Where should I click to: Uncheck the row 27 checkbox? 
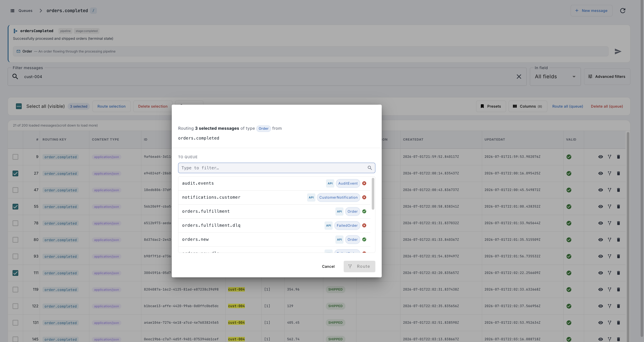coord(16,173)
